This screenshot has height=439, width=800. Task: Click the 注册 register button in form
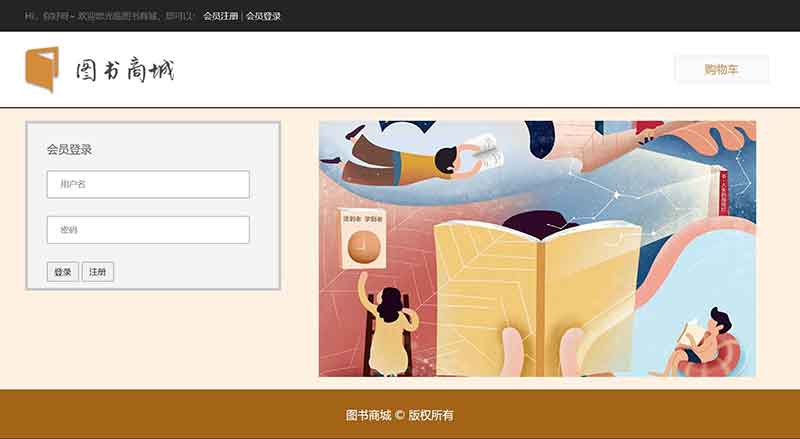pyautogui.click(x=97, y=272)
